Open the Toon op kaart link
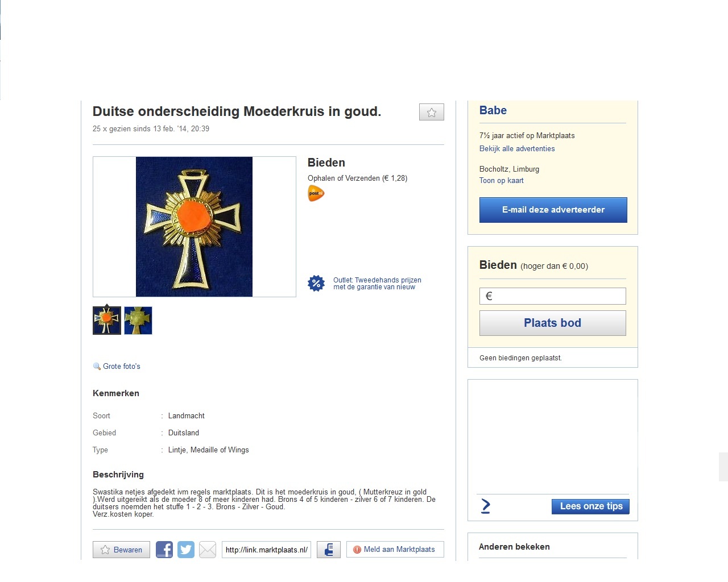 (502, 181)
